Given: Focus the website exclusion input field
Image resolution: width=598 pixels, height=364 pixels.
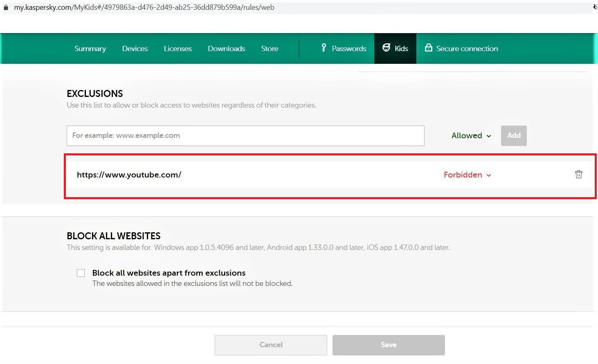Looking at the screenshot, I should coord(245,135).
